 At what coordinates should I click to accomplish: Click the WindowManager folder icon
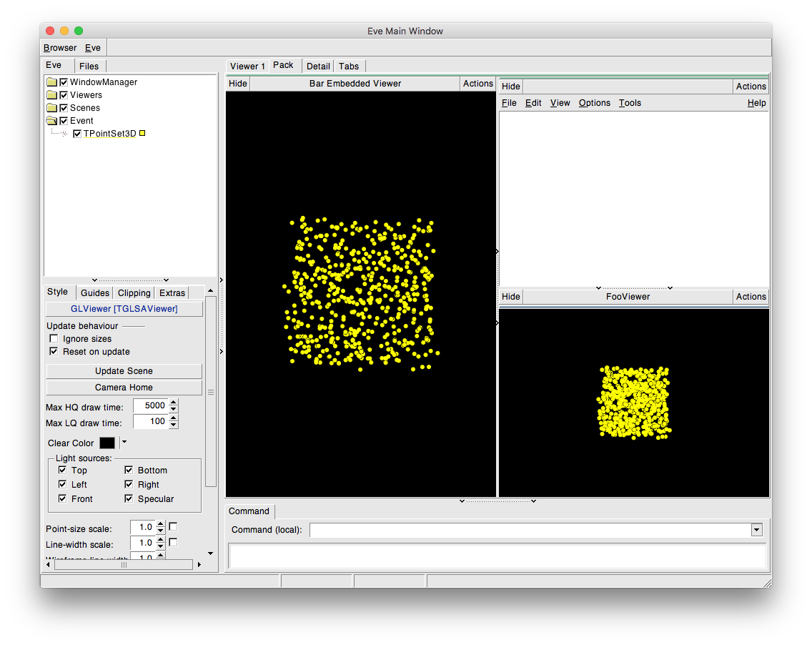(51, 82)
